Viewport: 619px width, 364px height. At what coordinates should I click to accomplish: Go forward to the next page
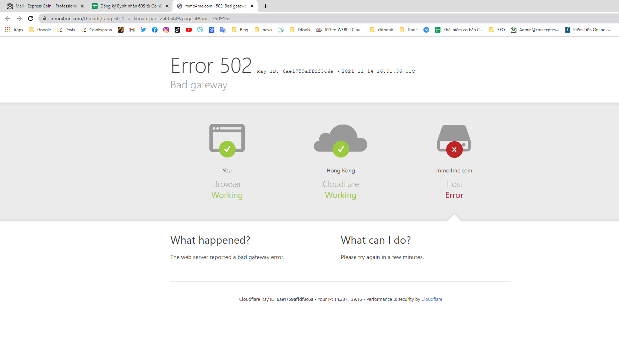[19, 18]
